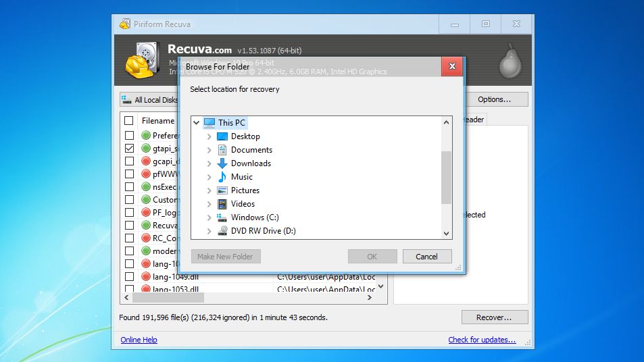Image resolution: width=644 pixels, height=362 pixels.
Task: Expand the Windows (C:) tree node
Action: 209,217
